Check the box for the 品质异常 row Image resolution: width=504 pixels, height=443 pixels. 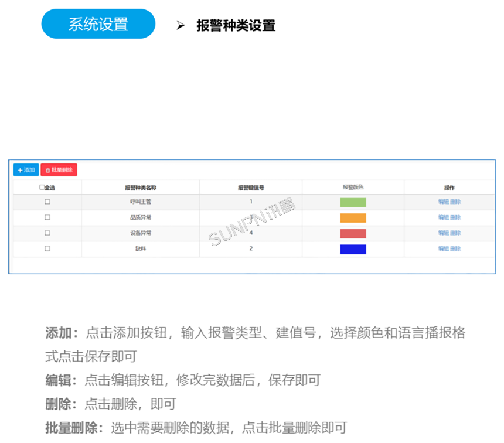(47, 217)
